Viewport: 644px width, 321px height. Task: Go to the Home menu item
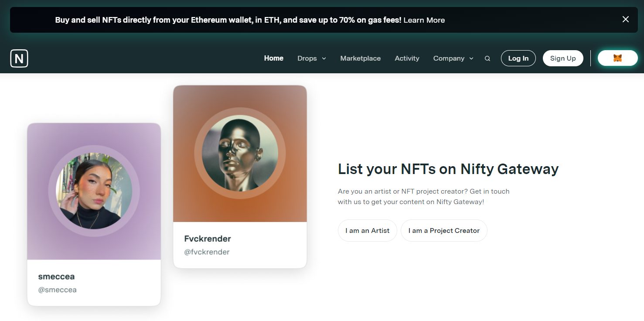tap(274, 58)
